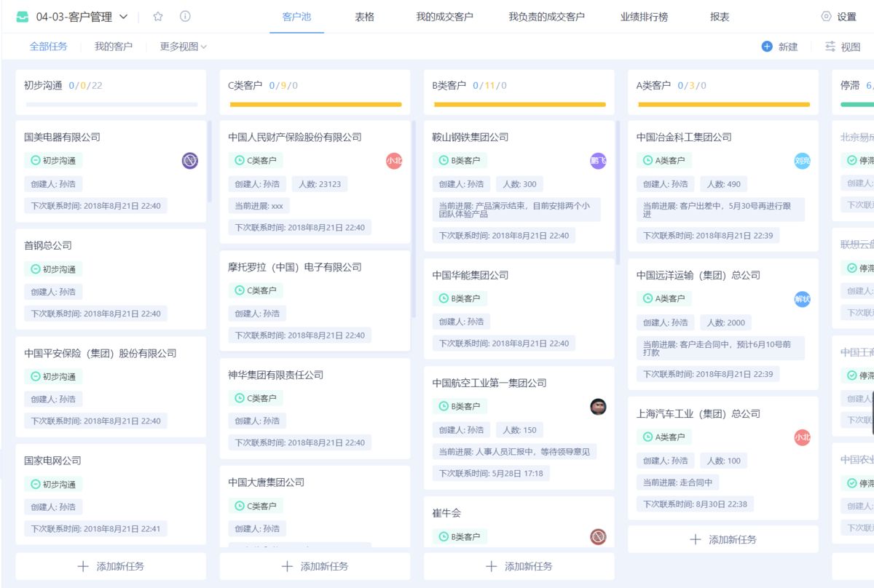Open 神华集团有限责任公司 card title
The width and height of the screenshot is (874, 588).
coord(275,376)
